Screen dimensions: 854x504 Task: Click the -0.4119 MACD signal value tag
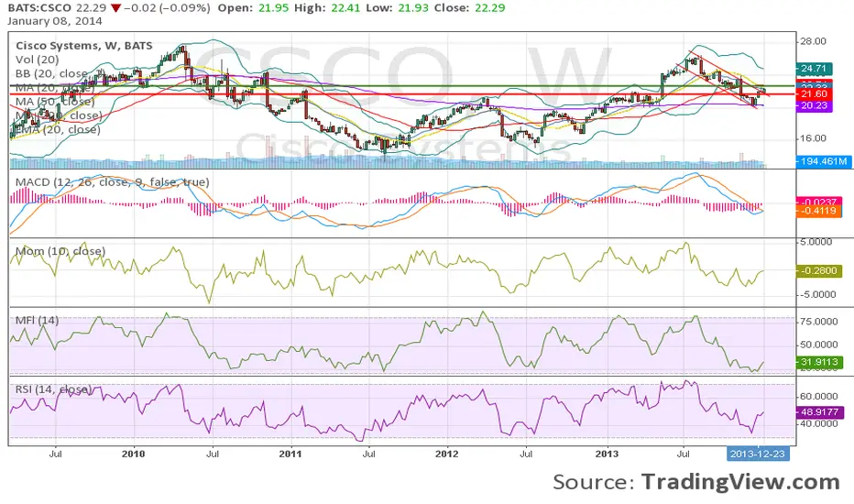819,211
